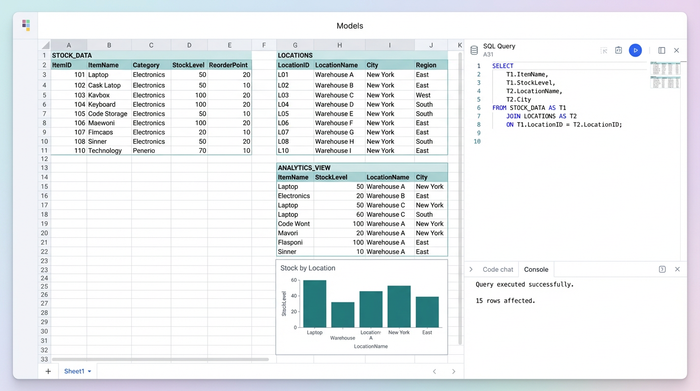
Task: Click the code minimap thumbnail in the editor
Action: [665, 75]
